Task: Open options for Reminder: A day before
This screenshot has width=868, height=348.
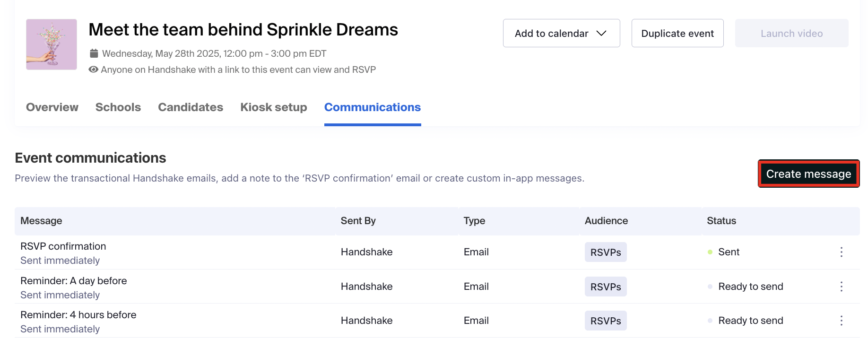Action: coord(841,287)
